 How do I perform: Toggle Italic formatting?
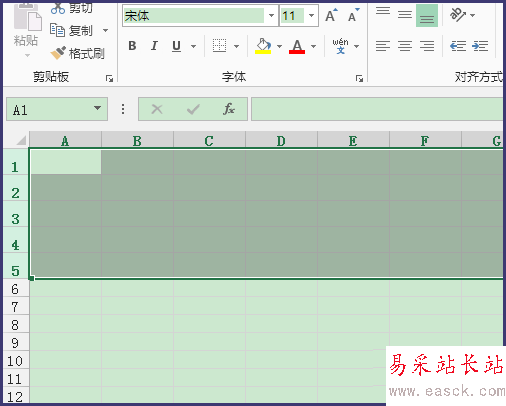click(x=154, y=46)
